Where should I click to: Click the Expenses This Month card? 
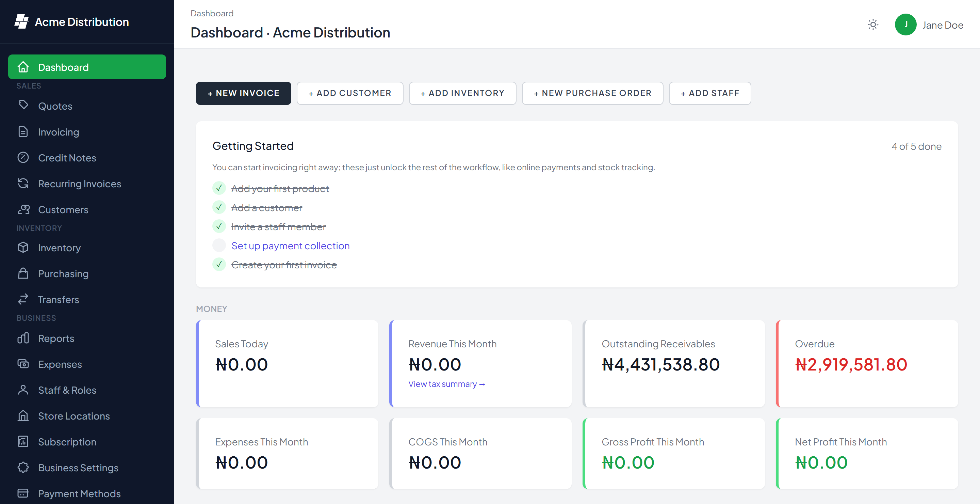287,454
